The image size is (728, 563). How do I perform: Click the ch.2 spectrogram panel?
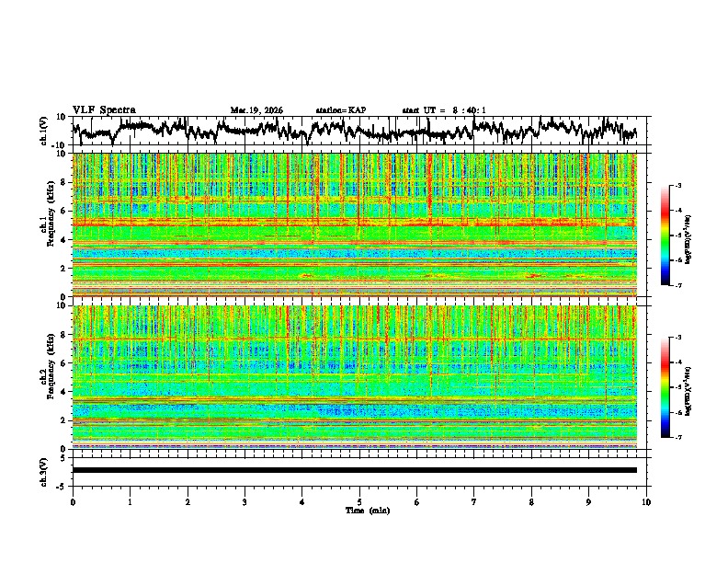pos(354,377)
